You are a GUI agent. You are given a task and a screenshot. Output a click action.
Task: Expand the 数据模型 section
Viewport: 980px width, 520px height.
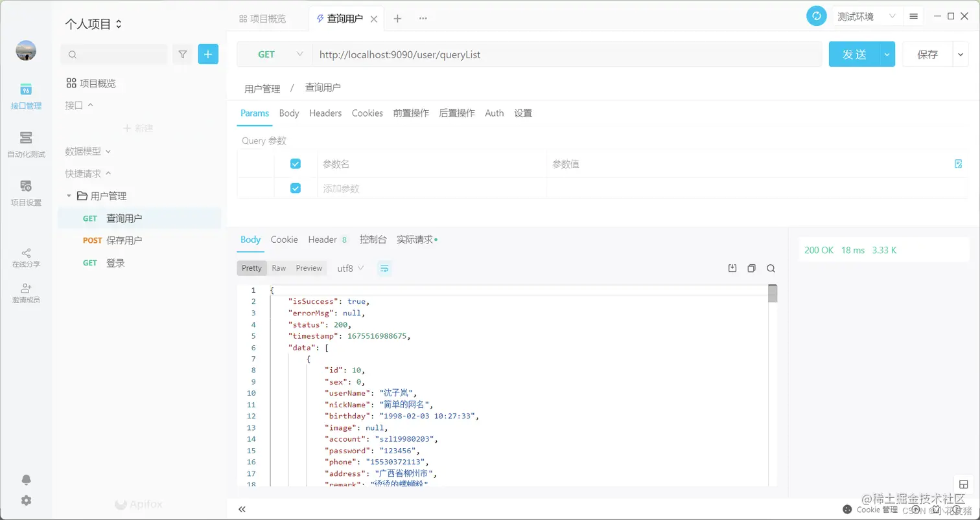(x=88, y=151)
